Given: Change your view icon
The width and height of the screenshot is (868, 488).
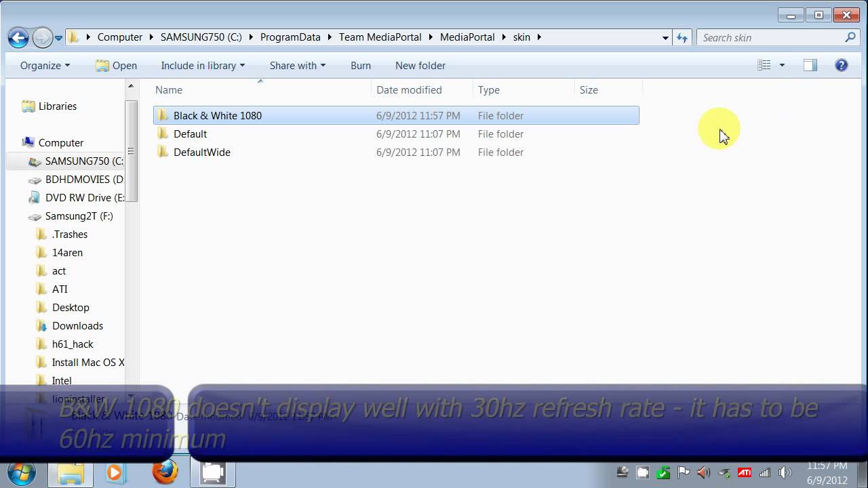Looking at the screenshot, I should (x=764, y=65).
